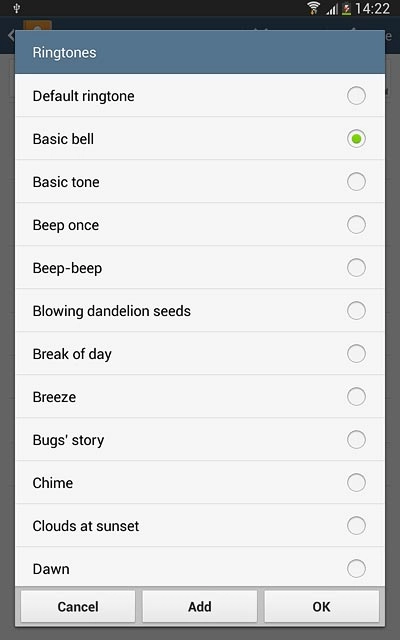Select the Bugs' story ringtone
Image resolution: width=400 pixels, height=640 pixels.
(x=200, y=440)
